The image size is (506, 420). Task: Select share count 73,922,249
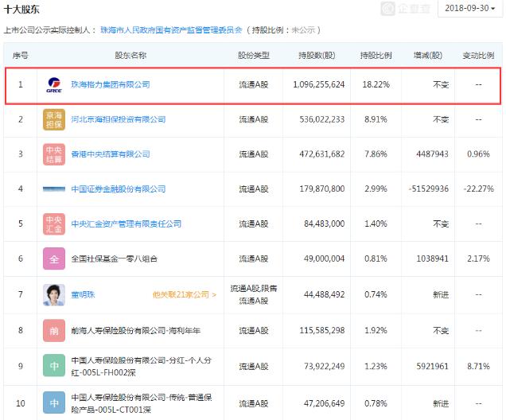point(325,366)
